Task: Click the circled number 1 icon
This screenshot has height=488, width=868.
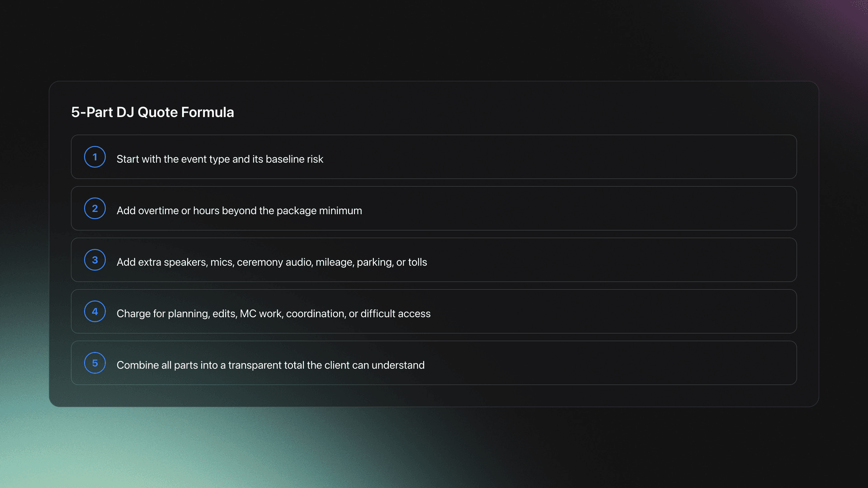Action: [95, 157]
